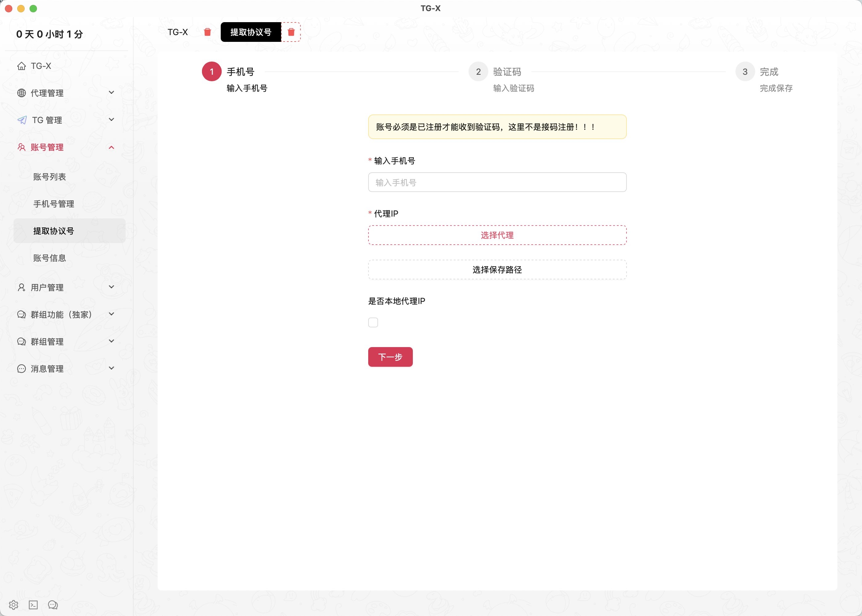The height and width of the screenshot is (616, 862).
Task: Click the message bubble icon for 消息管理
Action: tap(22, 369)
